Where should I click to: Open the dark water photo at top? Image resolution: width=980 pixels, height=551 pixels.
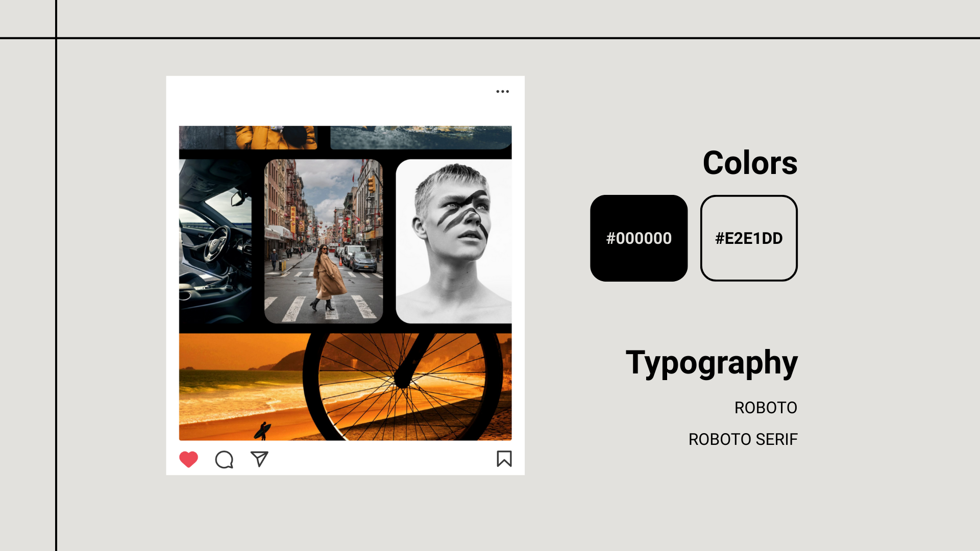(x=421, y=137)
